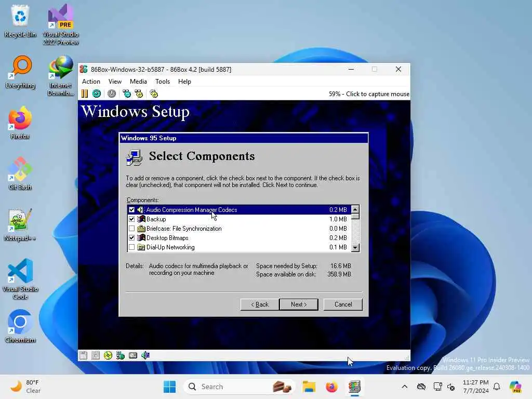Pause emulation with the 86Box pause icon
The image size is (532, 399).
pyautogui.click(x=85, y=94)
